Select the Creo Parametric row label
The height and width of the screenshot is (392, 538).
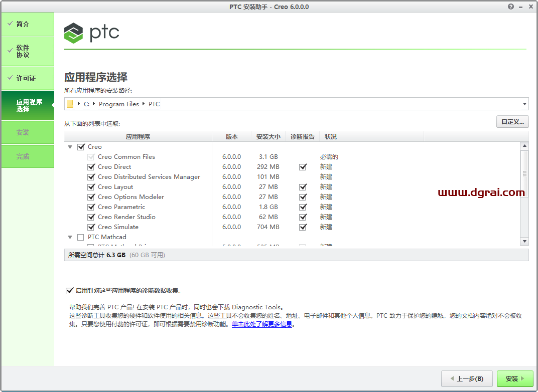pos(121,207)
